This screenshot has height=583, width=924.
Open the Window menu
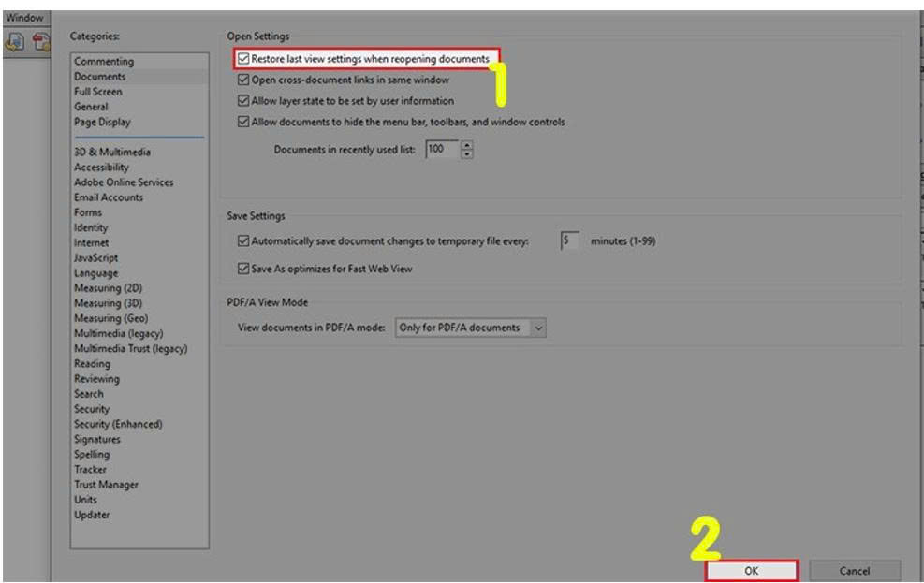click(24, 18)
